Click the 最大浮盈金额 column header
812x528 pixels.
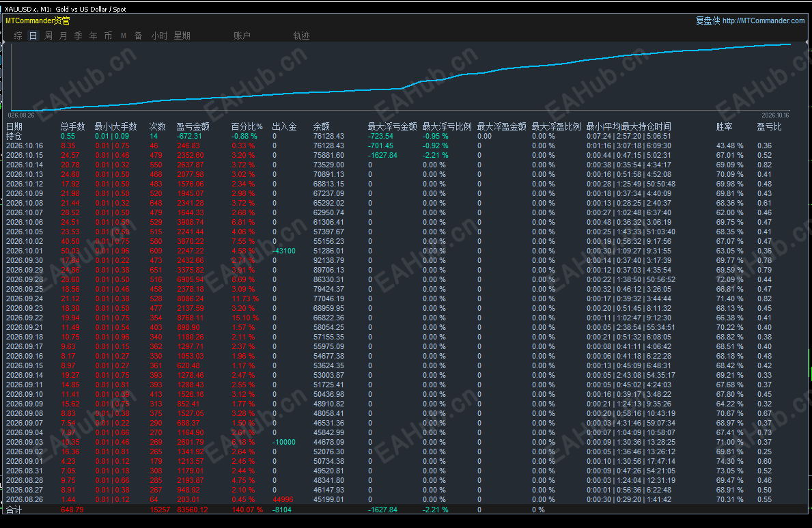(x=501, y=126)
